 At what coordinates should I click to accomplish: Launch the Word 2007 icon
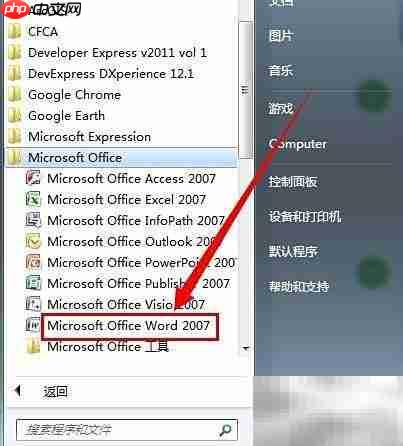33,325
